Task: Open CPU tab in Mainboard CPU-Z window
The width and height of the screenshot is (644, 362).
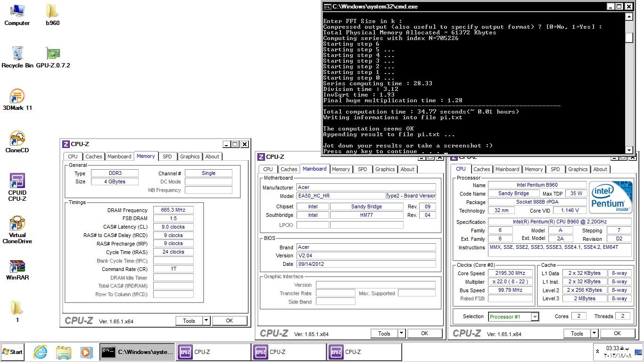Action: 268,169
